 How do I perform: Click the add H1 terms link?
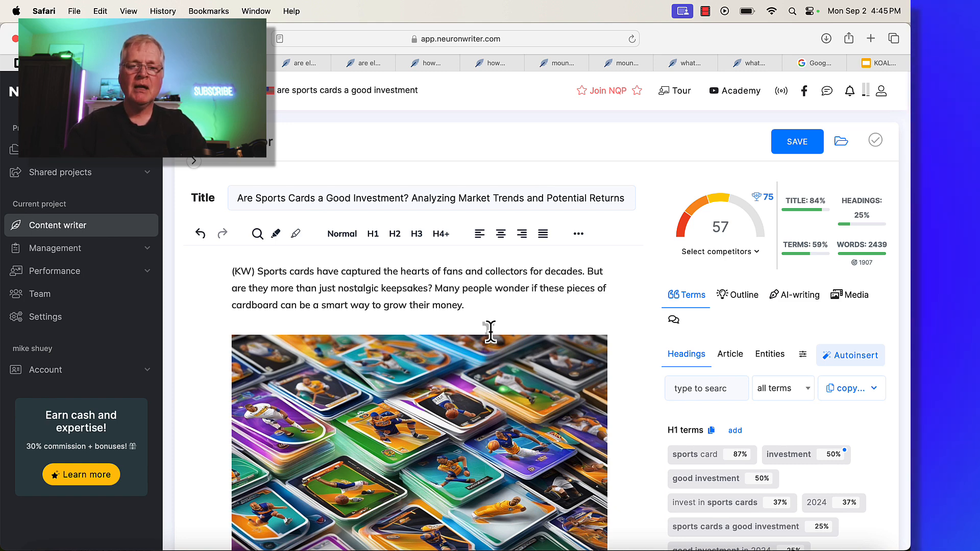tap(735, 430)
